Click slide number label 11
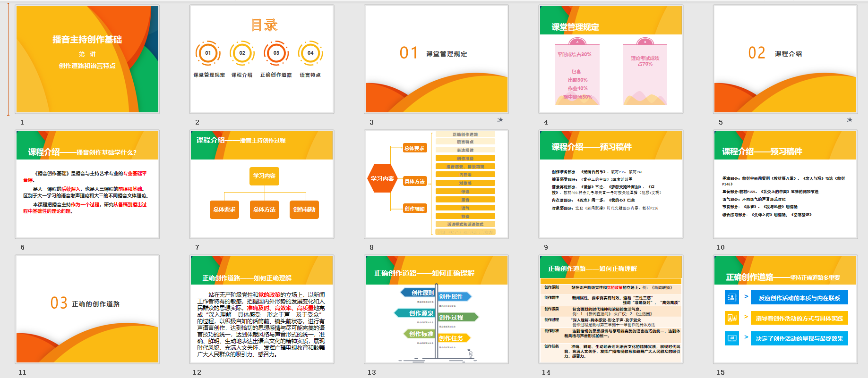 coord(22,372)
